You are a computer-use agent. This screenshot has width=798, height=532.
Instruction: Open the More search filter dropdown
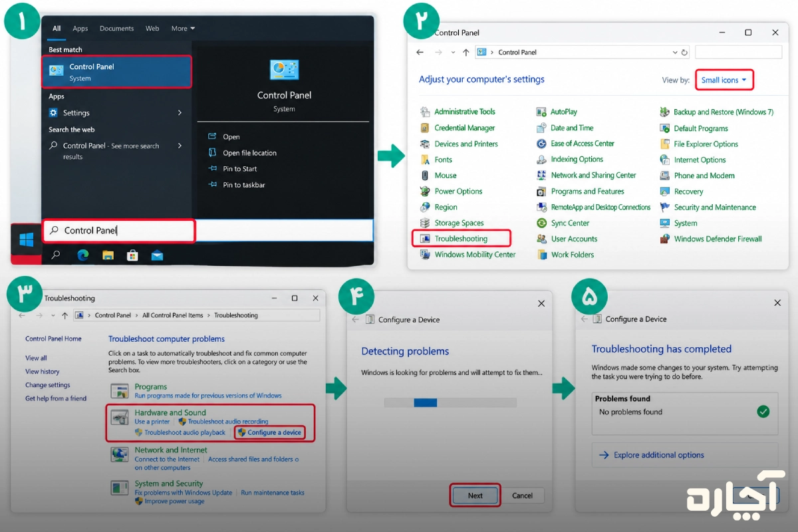tap(183, 29)
